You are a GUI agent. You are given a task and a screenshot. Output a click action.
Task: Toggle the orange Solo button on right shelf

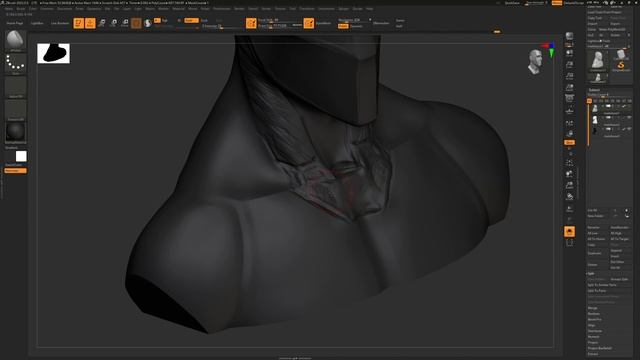tap(569, 231)
